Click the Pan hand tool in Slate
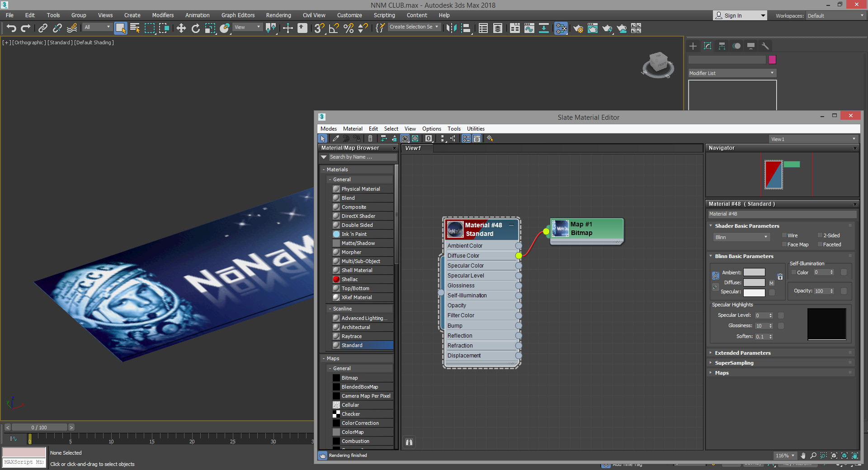This screenshot has height=470, width=868. (x=803, y=456)
